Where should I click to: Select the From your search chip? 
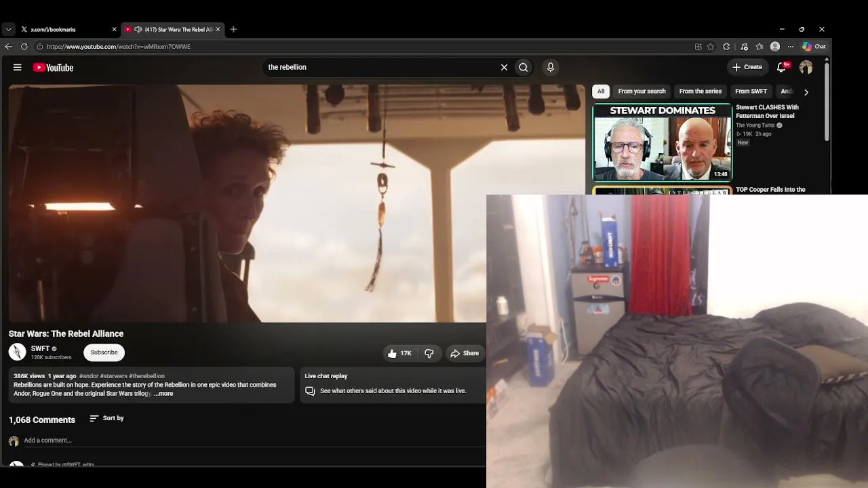(x=642, y=91)
